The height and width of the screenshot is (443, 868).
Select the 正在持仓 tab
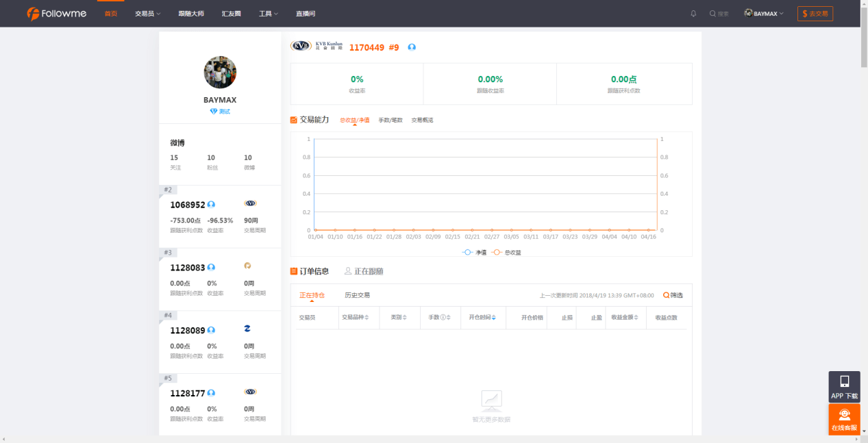coord(312,295)
